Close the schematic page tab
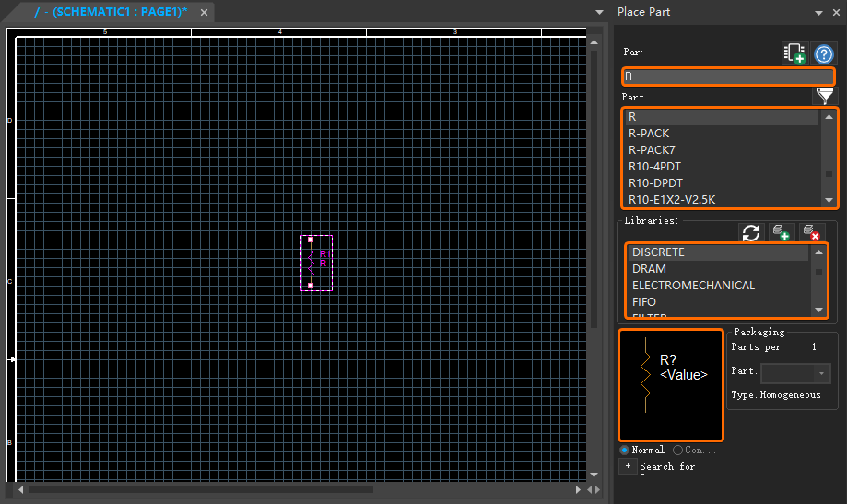The image size is (847, 504). click(x=204, y=12)
